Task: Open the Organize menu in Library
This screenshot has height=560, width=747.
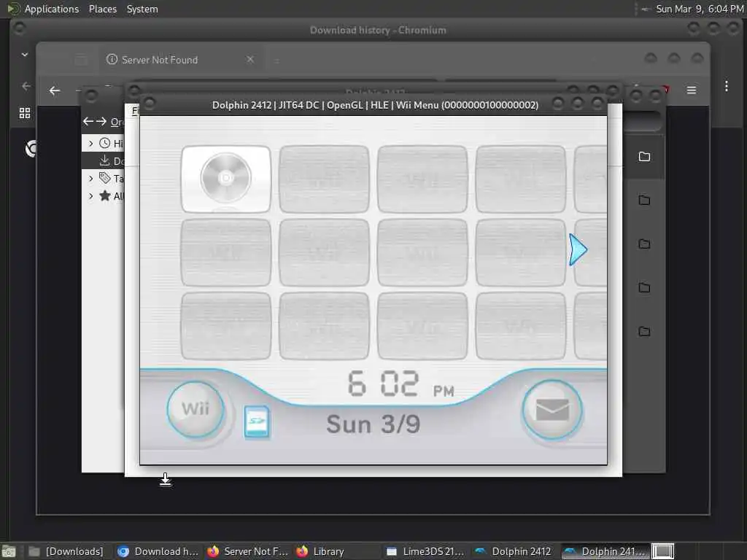Action: coord(117,122)
